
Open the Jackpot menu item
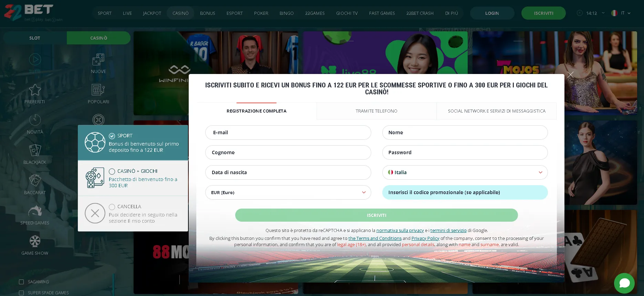point(152,13)
